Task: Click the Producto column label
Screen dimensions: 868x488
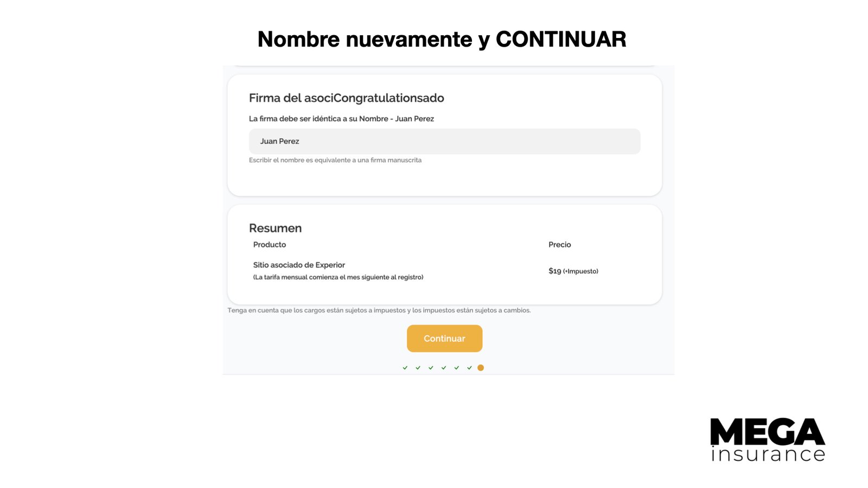Action: tap(270, 245)
